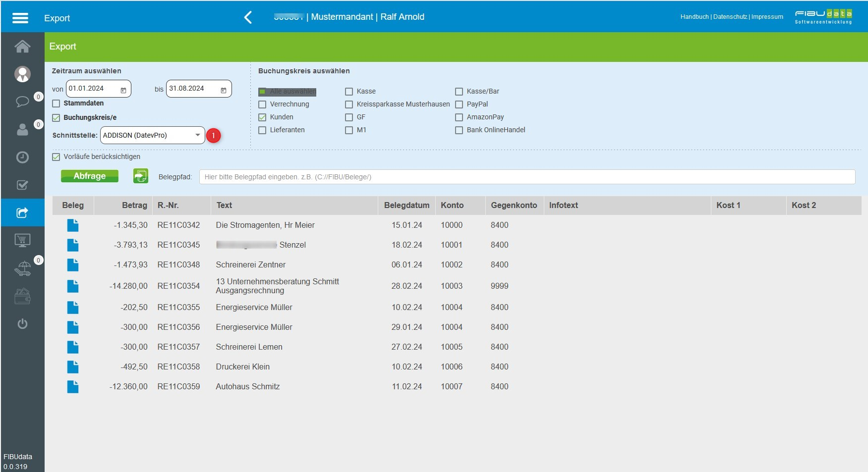The image size is (868, 472).
Task: Open the 'bis' date picker calendar
Action: click(x=224, y=90)
